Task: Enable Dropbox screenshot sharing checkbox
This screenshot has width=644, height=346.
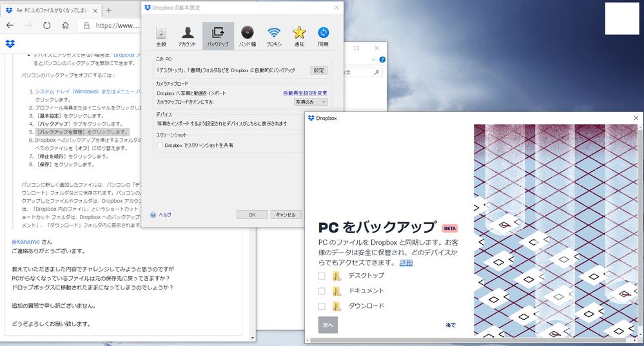Action: pyautogui.click(x=161, y=146)
